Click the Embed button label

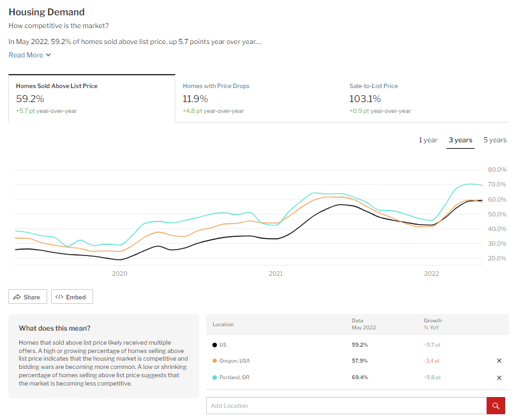click(x=76, y=297)
